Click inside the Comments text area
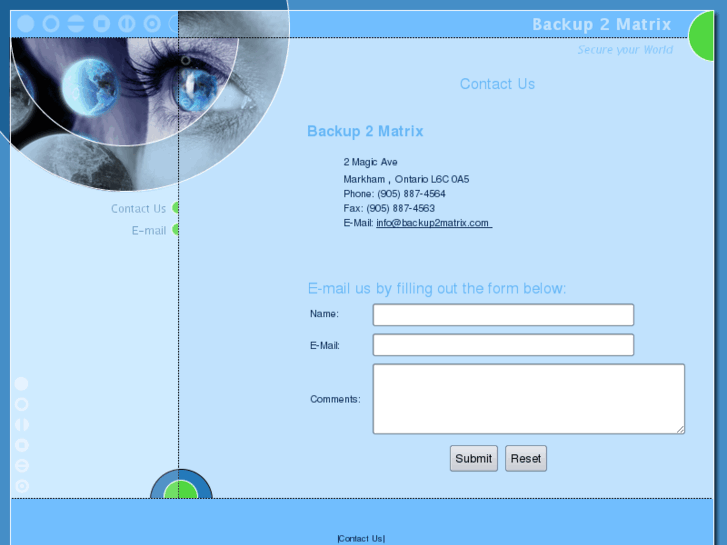This screenshot has height=545, width=727. click(529, 399)
